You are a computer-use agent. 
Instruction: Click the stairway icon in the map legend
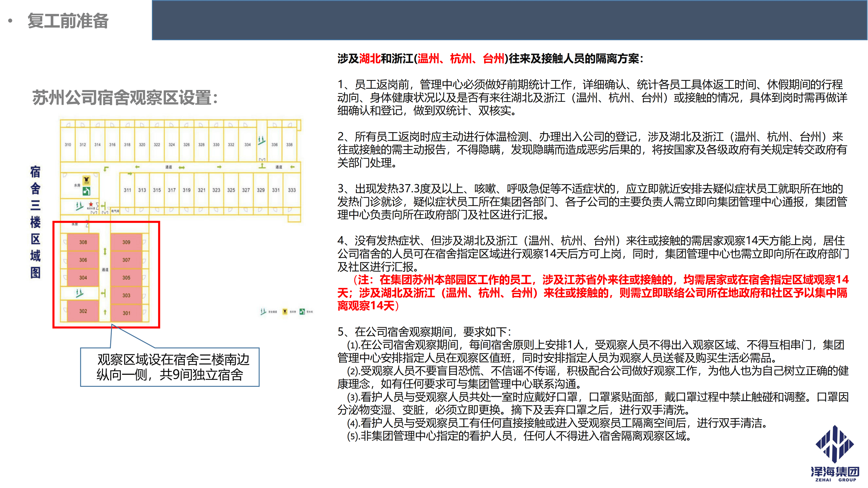[x=263, y=312]
